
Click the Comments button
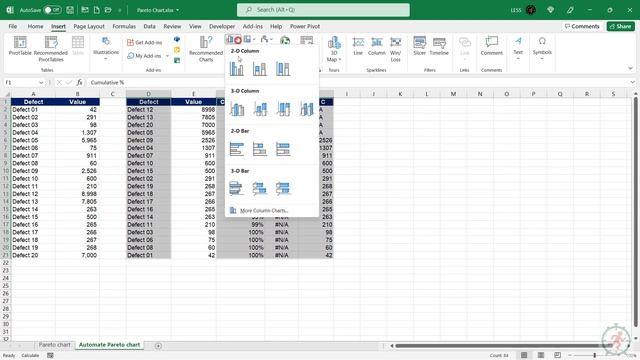(582, 26)
